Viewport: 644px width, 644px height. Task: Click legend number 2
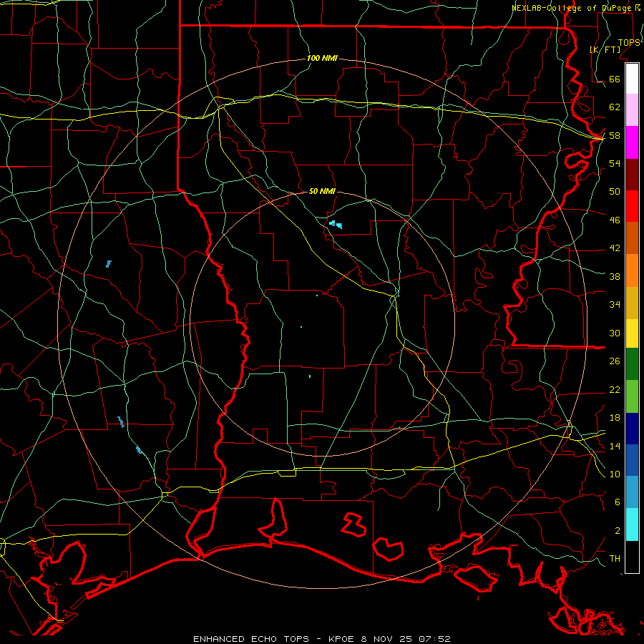pyautogui.click(x=617, y=530)
